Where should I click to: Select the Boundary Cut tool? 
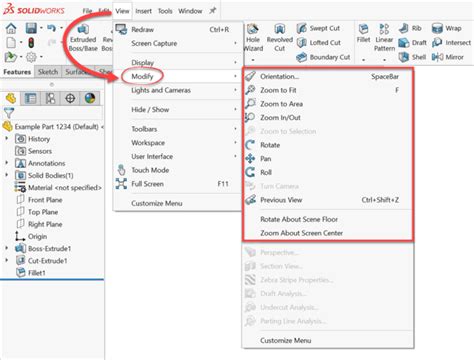pyautogui.click(x=323, y=57)
